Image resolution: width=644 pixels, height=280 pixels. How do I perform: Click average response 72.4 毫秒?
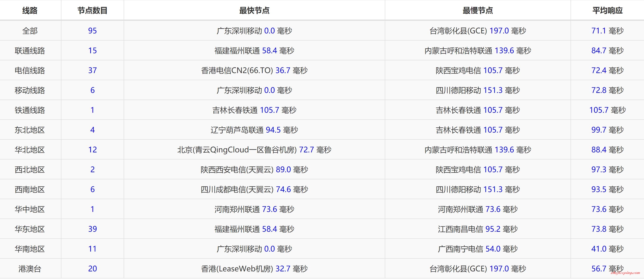tap(608, 70)
